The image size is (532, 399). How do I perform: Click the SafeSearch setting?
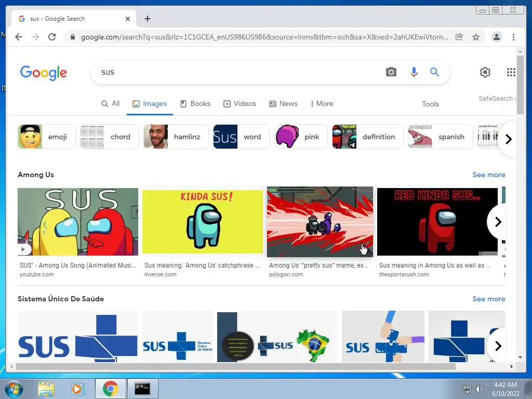coord(497,98)
